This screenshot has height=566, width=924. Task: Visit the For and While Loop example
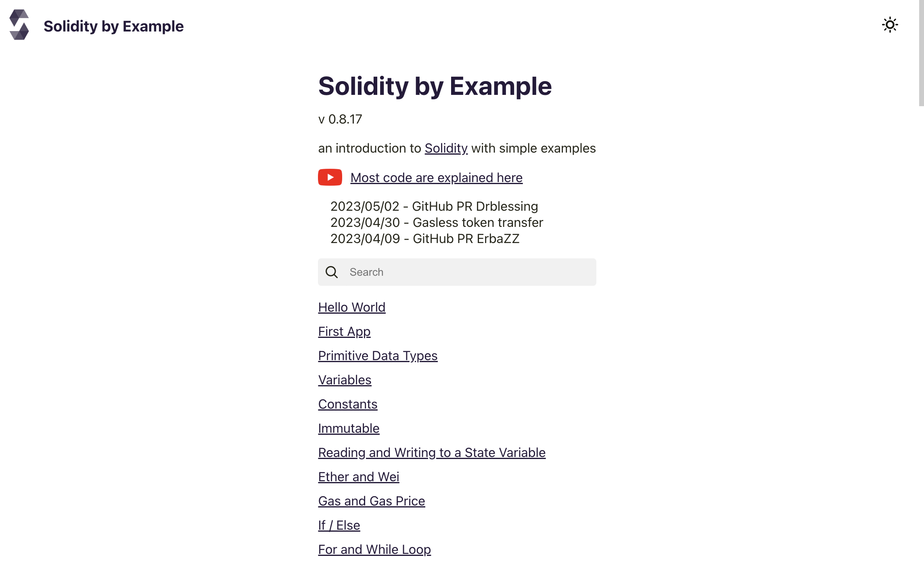pyautogui.click(x=374, y=549)
